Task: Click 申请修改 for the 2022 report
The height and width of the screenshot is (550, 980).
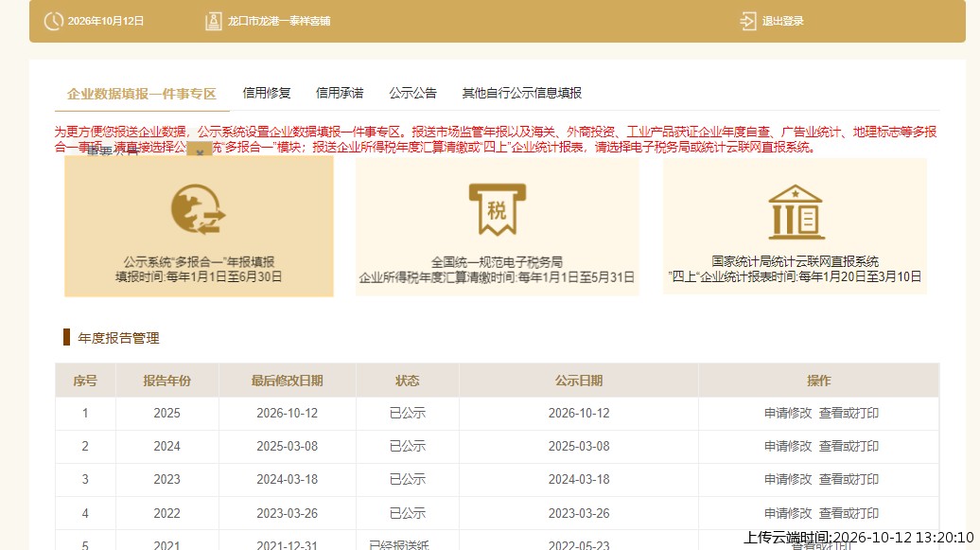Action: (788, 513)
